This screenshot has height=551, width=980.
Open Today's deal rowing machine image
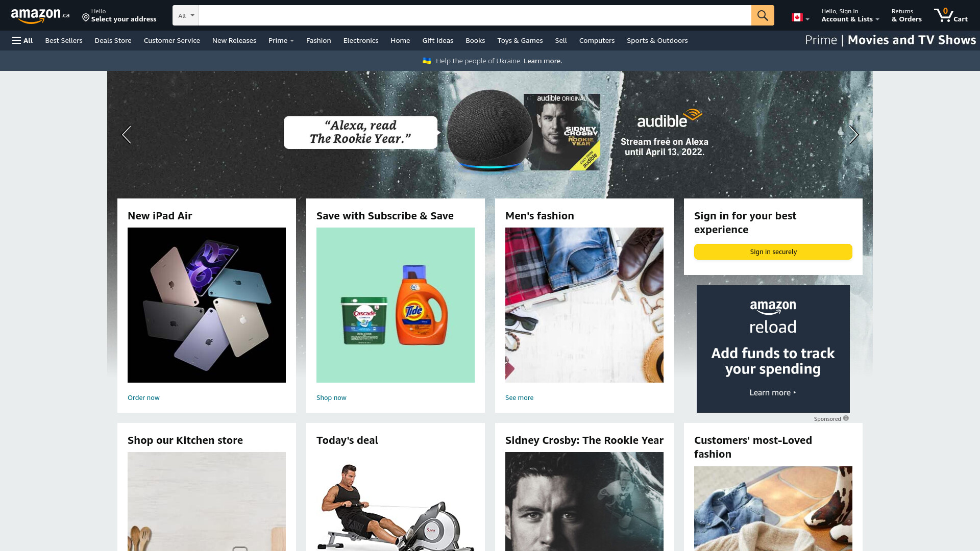click(396, 502)
